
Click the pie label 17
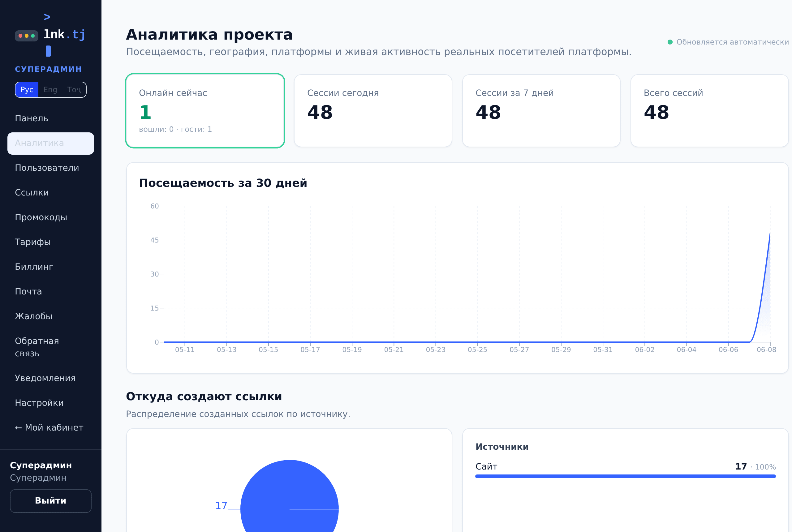tap(221, 506)
